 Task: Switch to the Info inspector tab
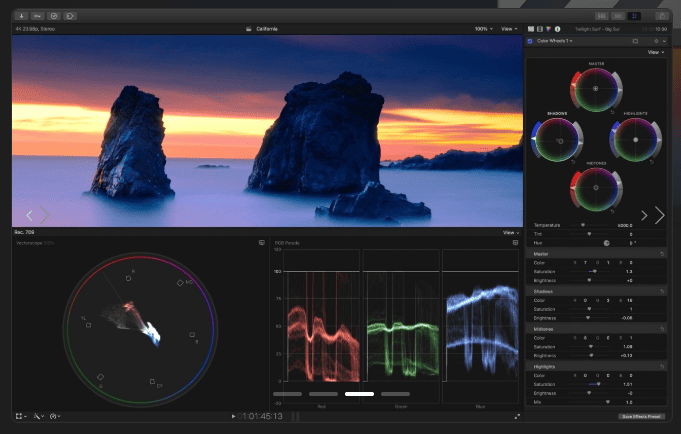point(558,29)
